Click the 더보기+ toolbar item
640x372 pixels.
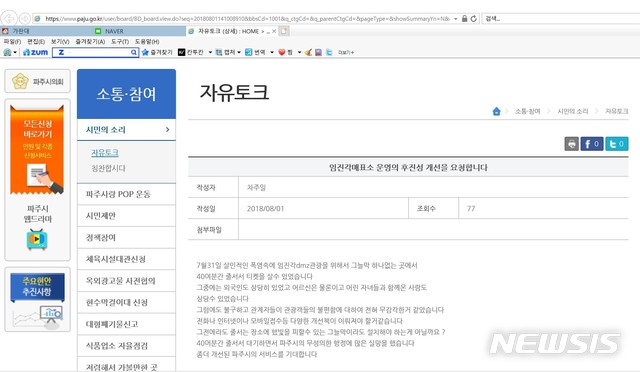(x=346, y=52)
